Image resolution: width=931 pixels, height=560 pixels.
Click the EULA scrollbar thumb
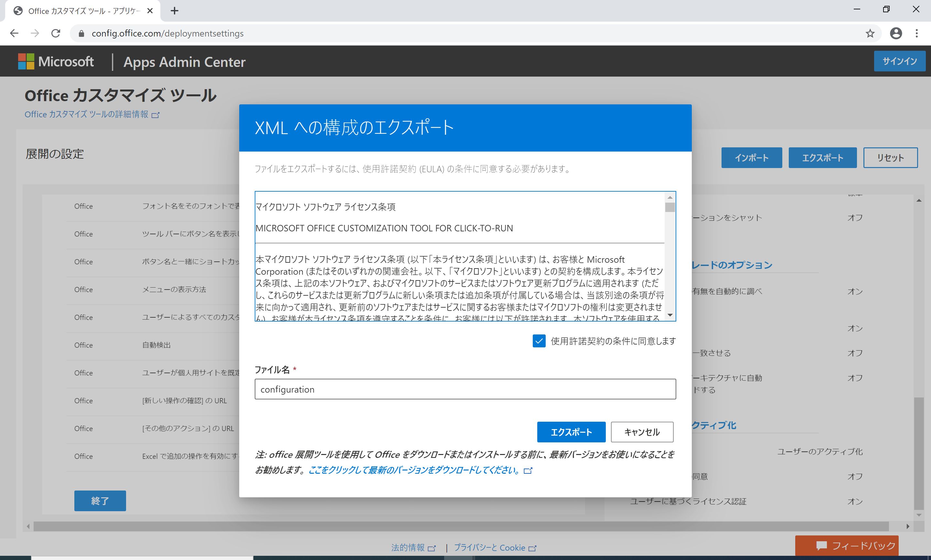pos(670,207)
